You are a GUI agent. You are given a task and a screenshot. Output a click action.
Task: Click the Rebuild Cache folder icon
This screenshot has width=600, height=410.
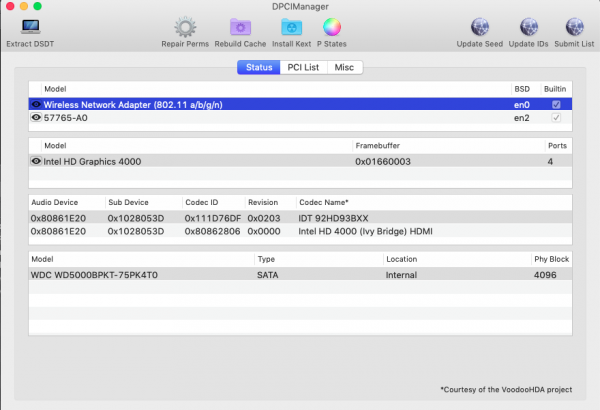(240, 27)
